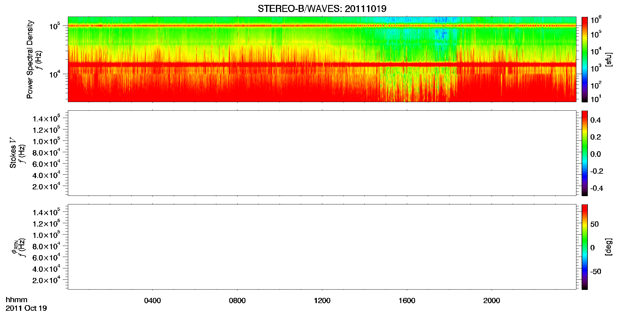Click the Power Spectral Density axis label

pyautogui.click(x=30, y=59)
